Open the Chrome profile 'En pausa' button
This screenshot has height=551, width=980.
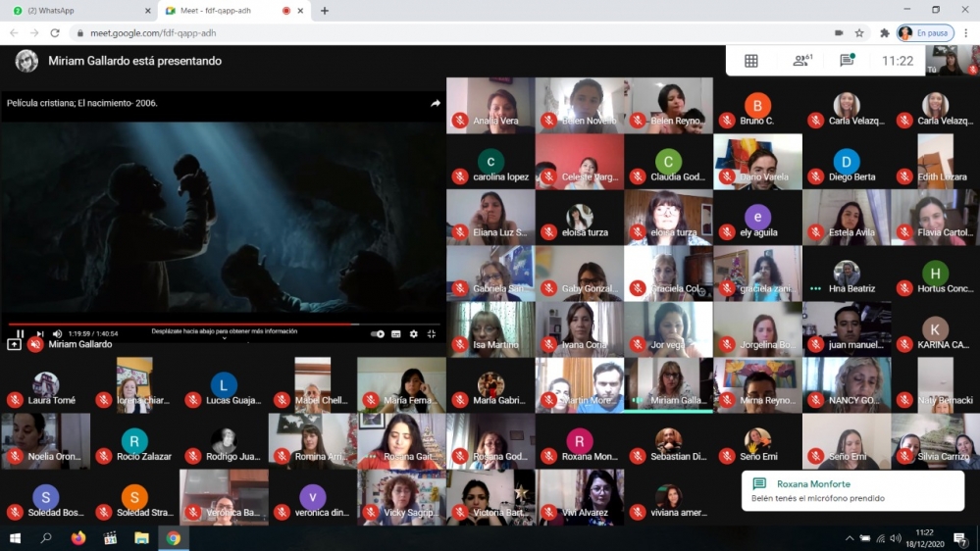925,32
